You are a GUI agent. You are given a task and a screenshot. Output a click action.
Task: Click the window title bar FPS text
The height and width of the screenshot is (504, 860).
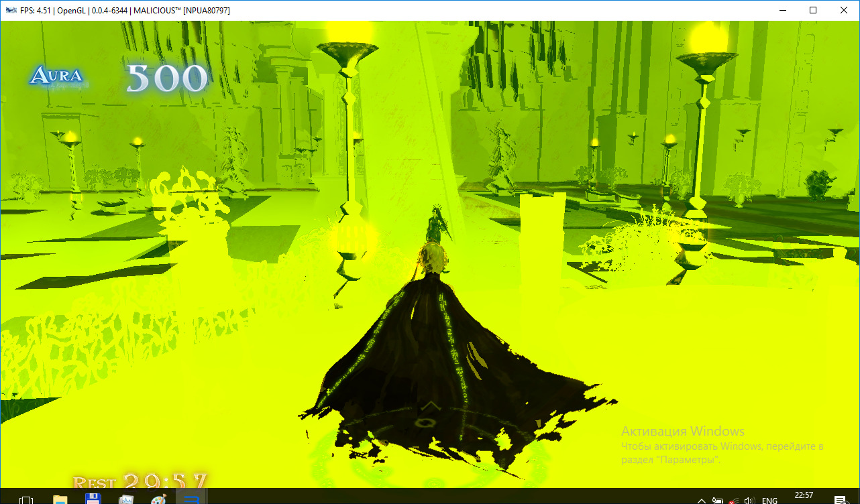coord(125,11)
